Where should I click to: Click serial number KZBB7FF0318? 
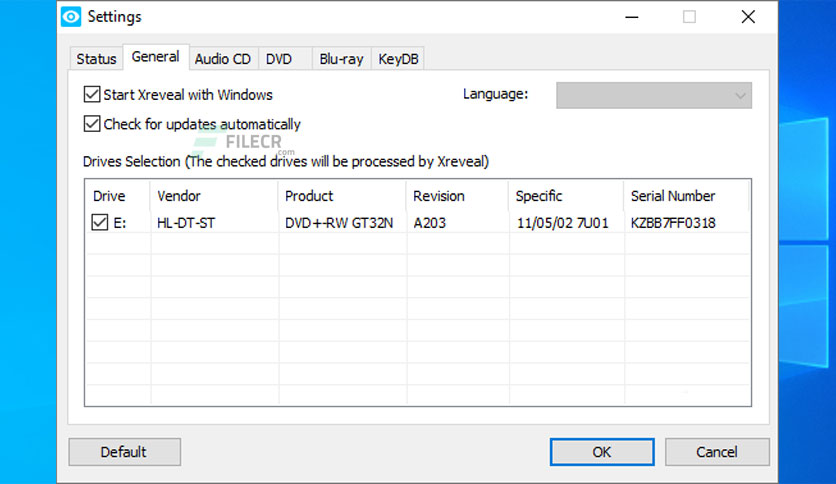(673, 223)
